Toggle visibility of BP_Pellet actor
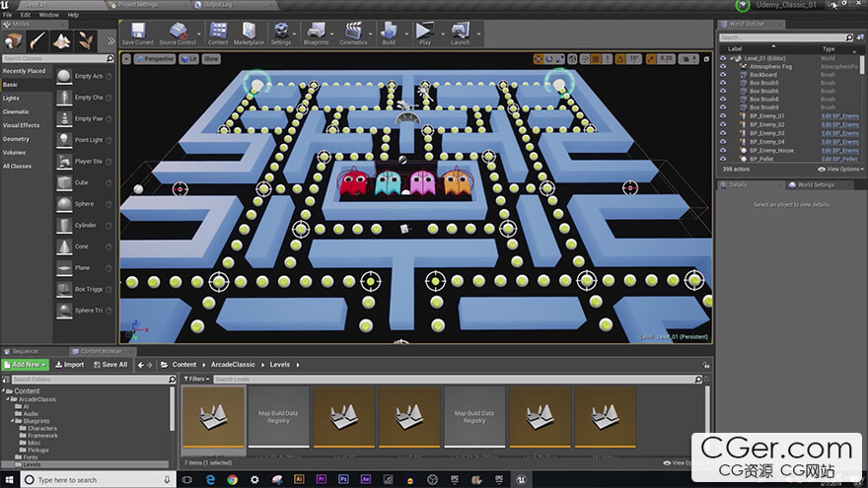Screen dimensions: 868x488 (x=723, y=159)
